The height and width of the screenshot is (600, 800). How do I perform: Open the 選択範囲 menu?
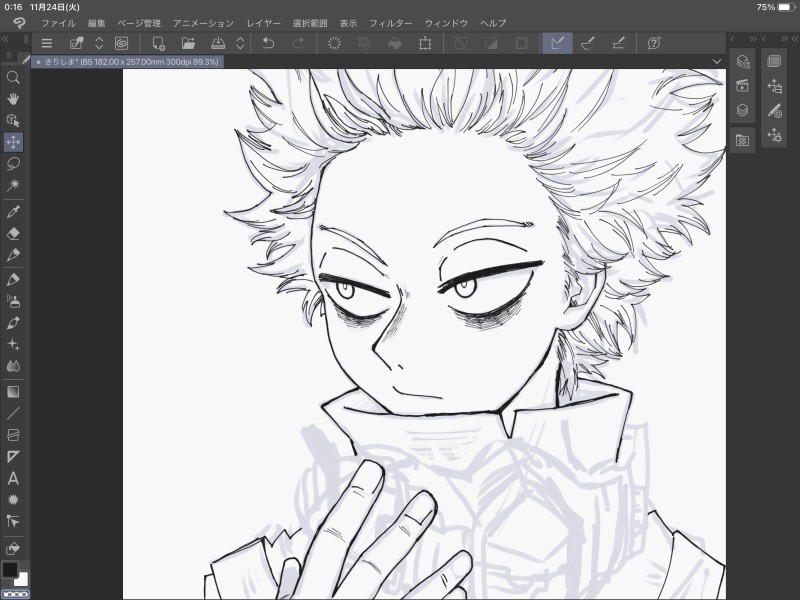coord(310,23)
